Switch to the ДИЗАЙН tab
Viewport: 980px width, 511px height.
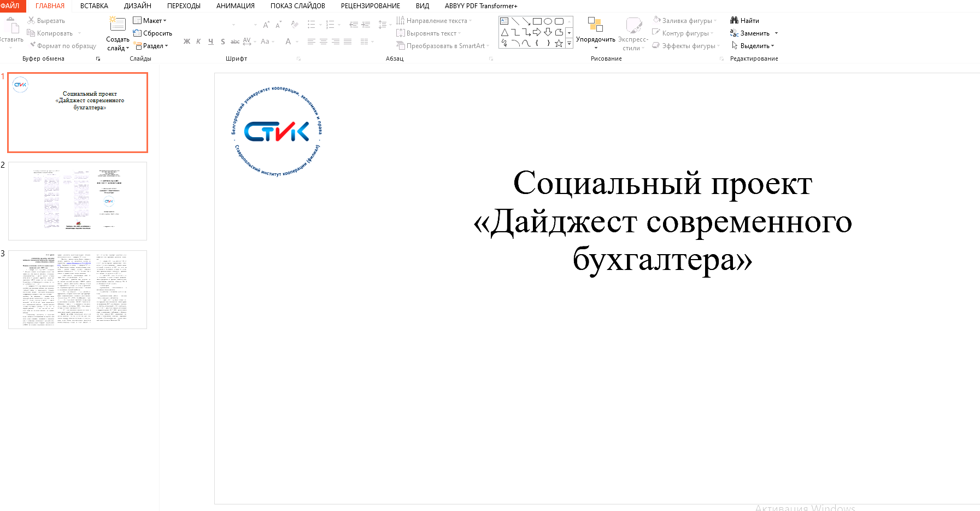click(138, 6)
